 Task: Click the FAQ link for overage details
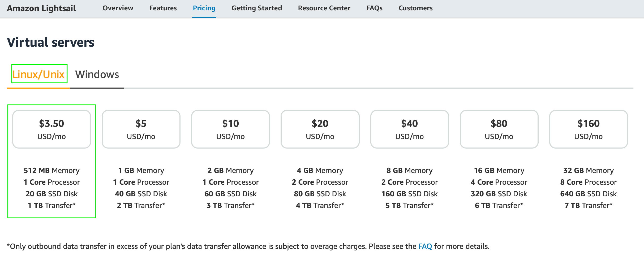(x=425, y=246)
